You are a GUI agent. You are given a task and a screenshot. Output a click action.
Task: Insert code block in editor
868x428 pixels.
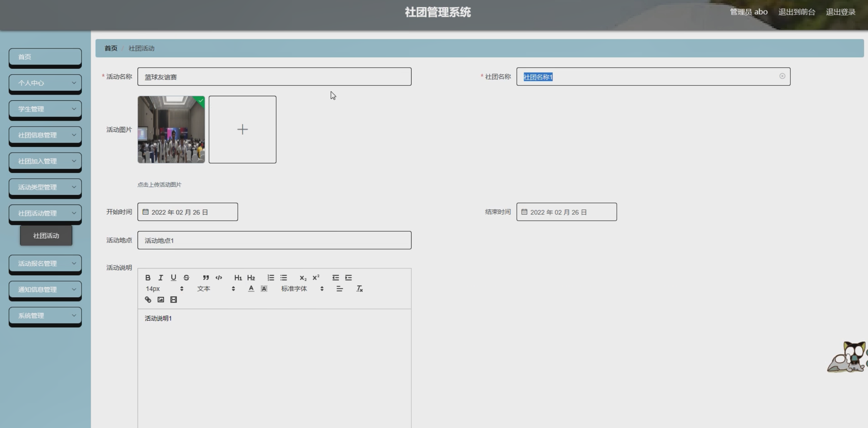[x=219, y=278]
